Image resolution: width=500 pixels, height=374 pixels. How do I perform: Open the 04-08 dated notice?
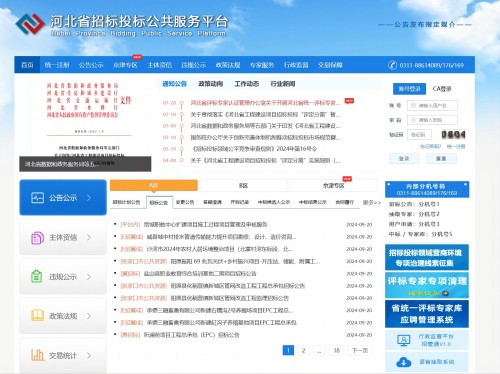265,161
